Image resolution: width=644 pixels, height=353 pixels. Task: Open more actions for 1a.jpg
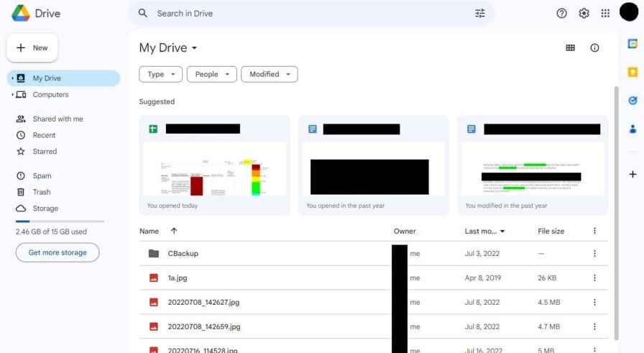594,278
